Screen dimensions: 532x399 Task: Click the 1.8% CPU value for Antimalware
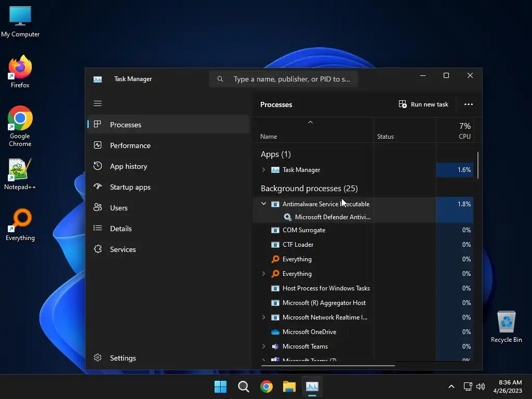[464, 204]
